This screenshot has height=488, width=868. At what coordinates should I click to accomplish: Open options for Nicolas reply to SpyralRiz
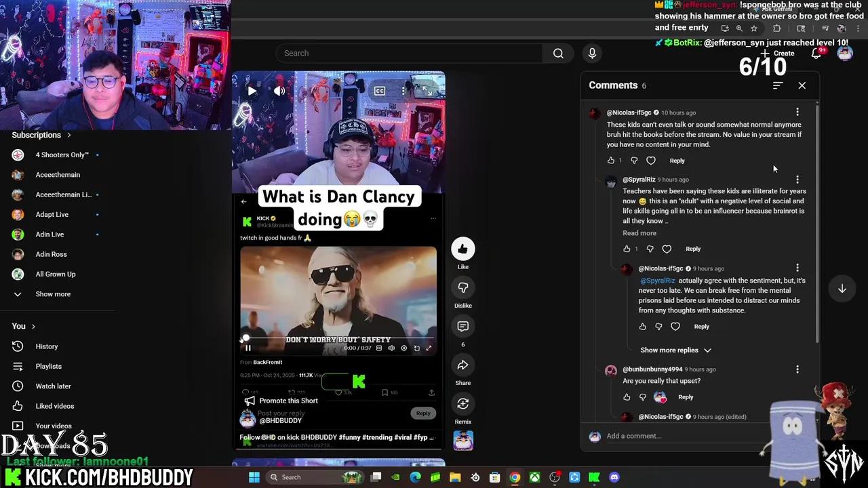pos(797,268)
